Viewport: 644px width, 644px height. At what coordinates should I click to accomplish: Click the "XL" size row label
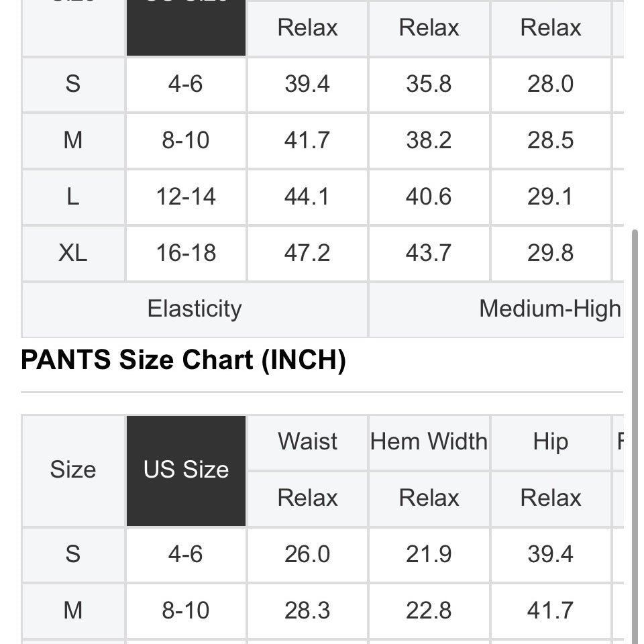coord(72,253)
